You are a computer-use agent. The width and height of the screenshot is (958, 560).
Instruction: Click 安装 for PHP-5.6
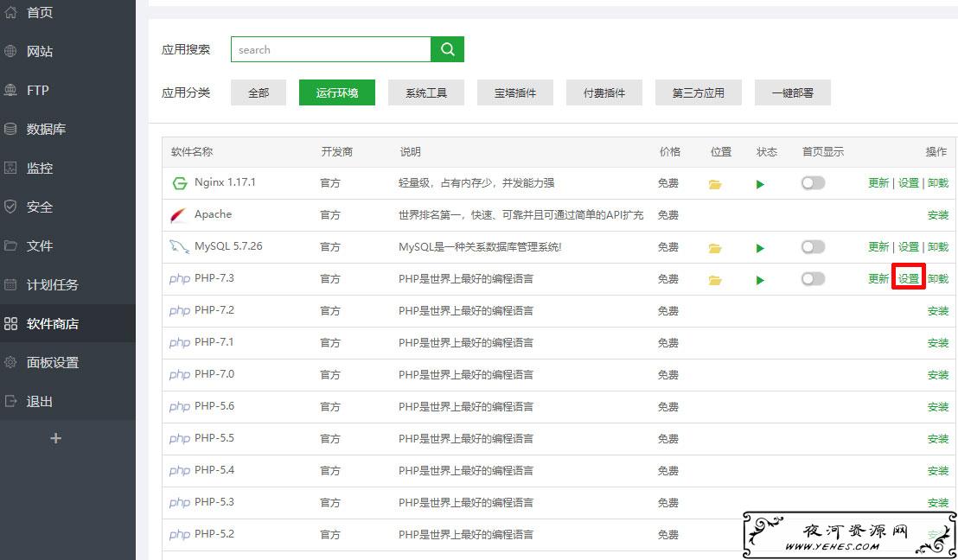(x=938, y=407)
